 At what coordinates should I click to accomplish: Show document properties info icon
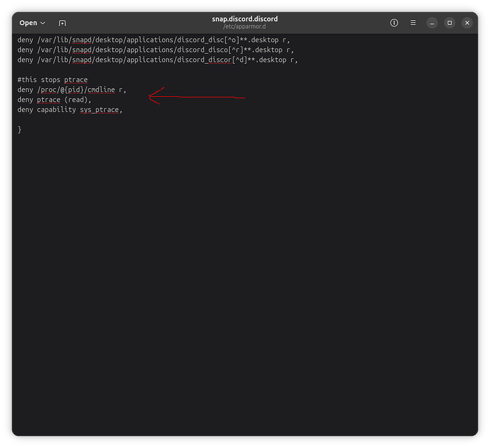point(394,23)
